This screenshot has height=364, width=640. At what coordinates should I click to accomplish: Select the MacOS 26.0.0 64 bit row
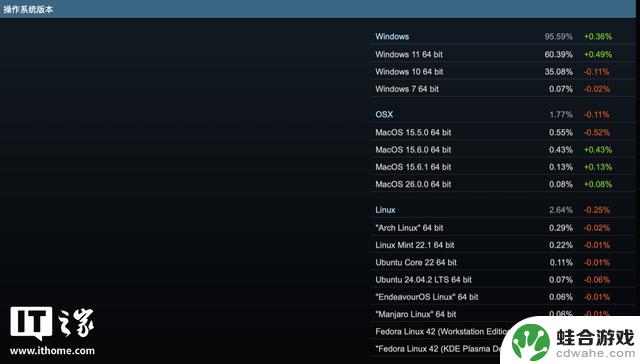pyautogui.click(x=503, y=184)
